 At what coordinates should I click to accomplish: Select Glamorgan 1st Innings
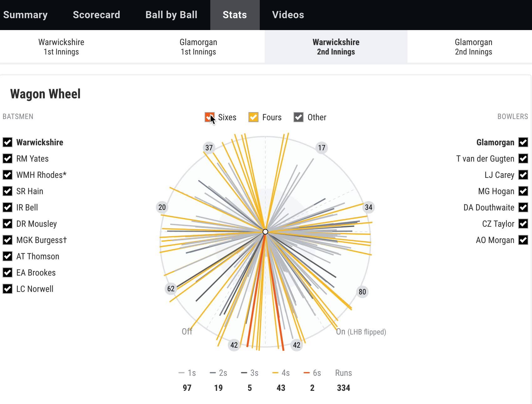[x=198, y=47]
